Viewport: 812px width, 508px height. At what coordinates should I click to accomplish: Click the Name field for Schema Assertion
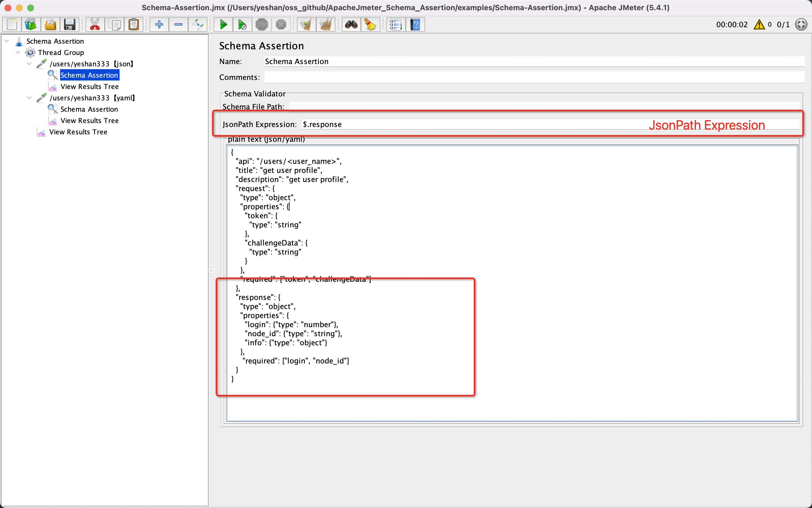[x=534, y=61]
